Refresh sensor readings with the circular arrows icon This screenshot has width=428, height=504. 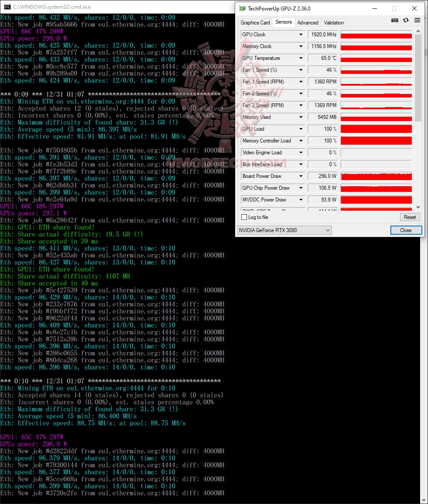tap(405, 20)
